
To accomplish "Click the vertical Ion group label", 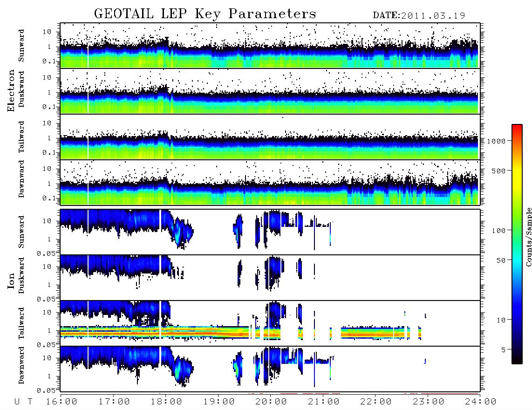I will point(11,281).
